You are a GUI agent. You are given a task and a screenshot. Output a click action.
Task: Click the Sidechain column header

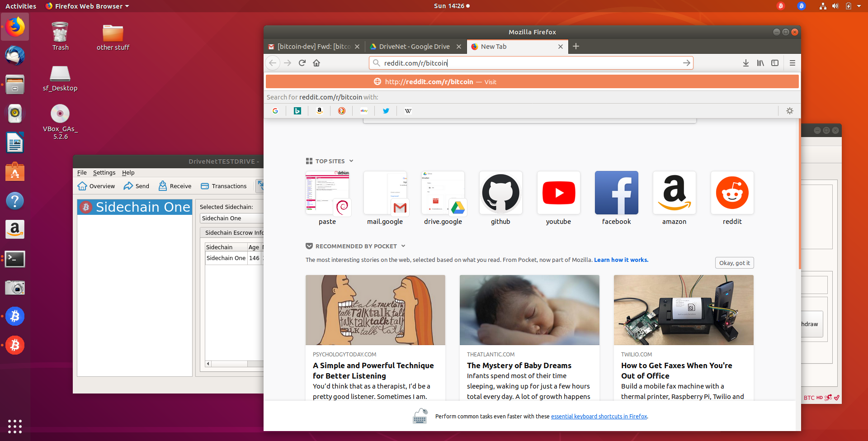coord(226,247)
